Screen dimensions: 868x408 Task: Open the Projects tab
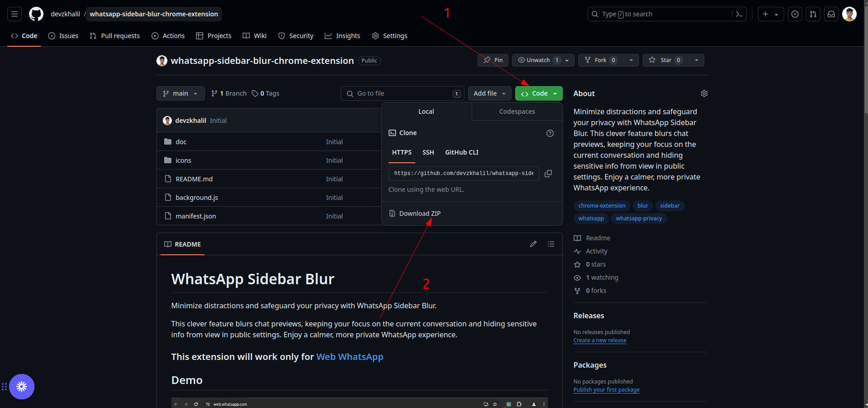point(214,36)
